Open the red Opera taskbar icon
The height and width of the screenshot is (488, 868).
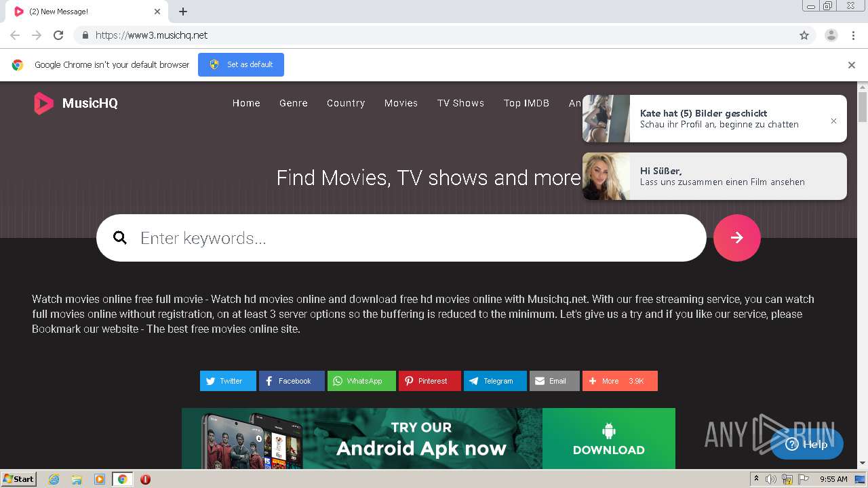click(145, 479)
